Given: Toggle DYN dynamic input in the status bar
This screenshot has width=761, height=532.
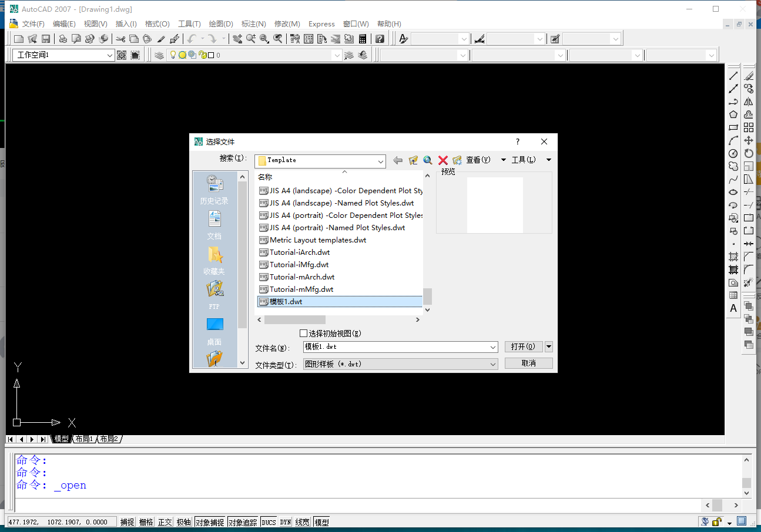Looking at the screenshot, I should (286, 522).
